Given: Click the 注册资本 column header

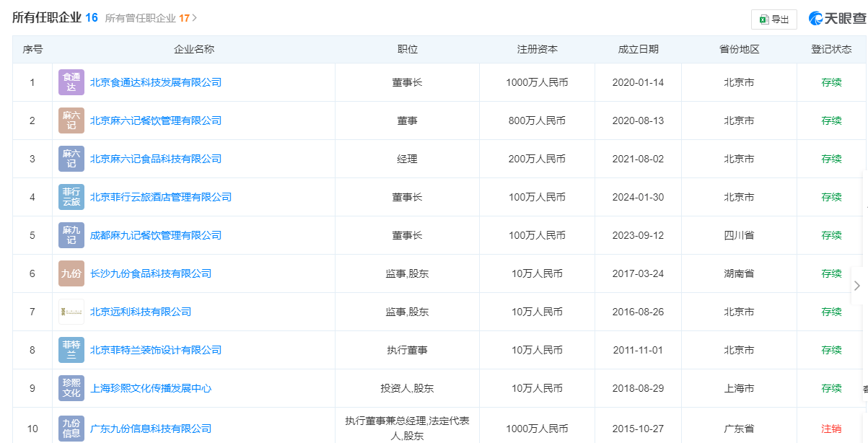Looking at the screenshot, I should pyautogui.click(x=537, y=49).
